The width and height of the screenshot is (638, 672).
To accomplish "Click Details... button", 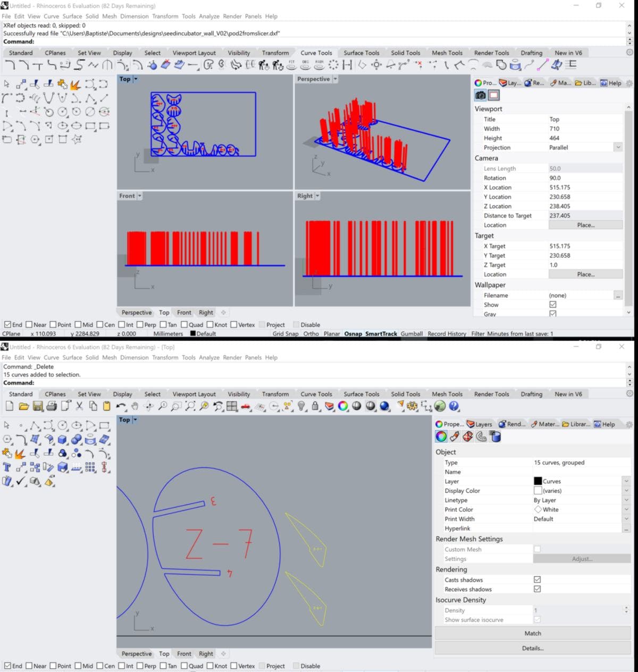I will coord(533,648).
